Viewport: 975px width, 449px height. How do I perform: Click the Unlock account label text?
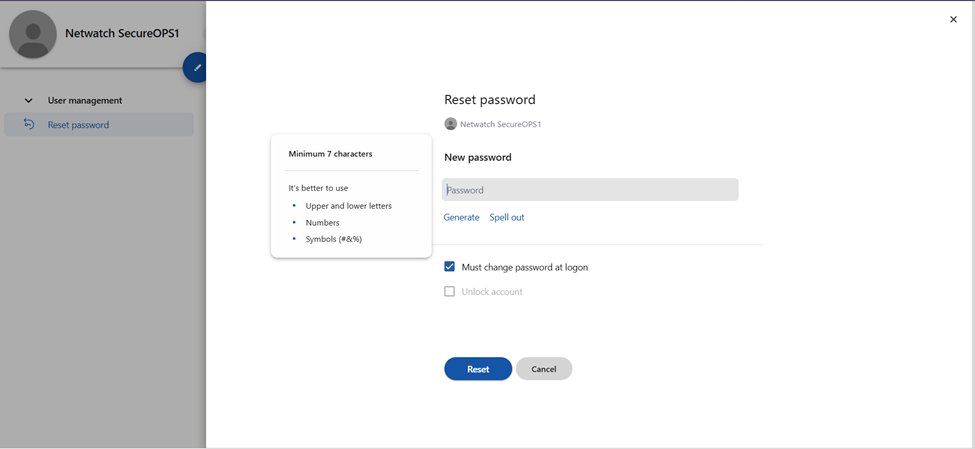click(x=492, y=292)
